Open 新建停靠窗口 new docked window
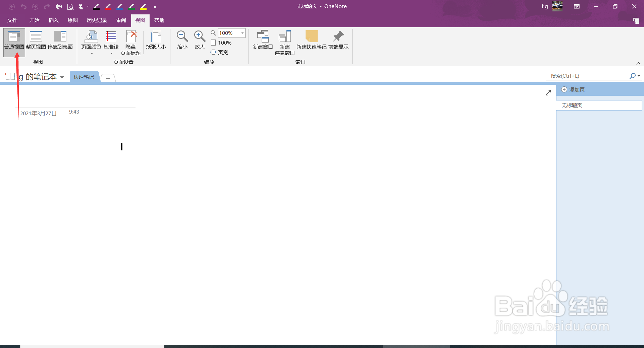 pyautogui.click(x=285, y=43)
